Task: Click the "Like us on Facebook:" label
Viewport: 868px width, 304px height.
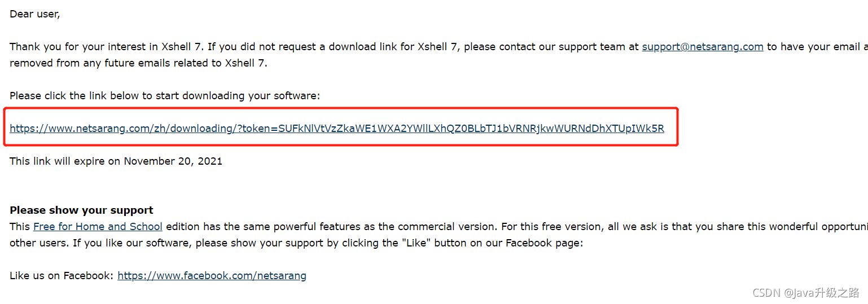Action: pos(62,276)
